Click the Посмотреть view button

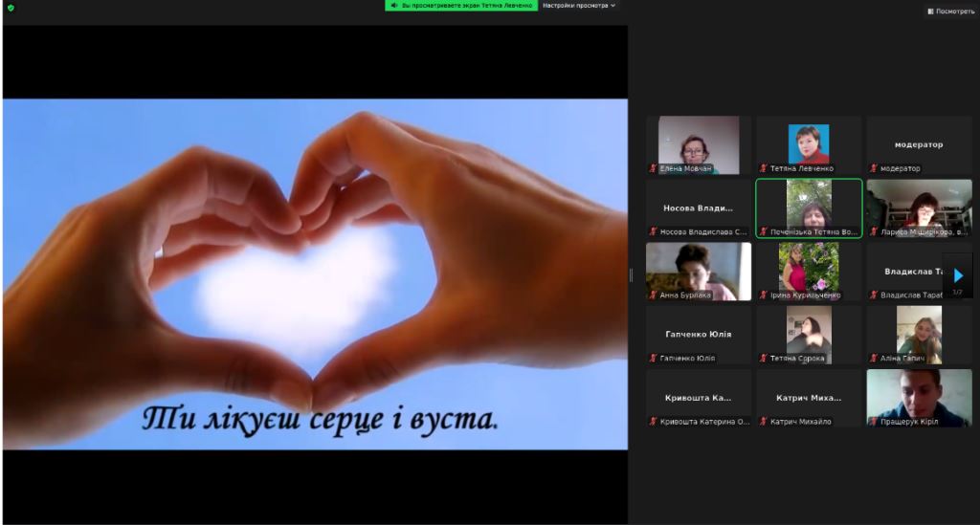coord(950,11)
